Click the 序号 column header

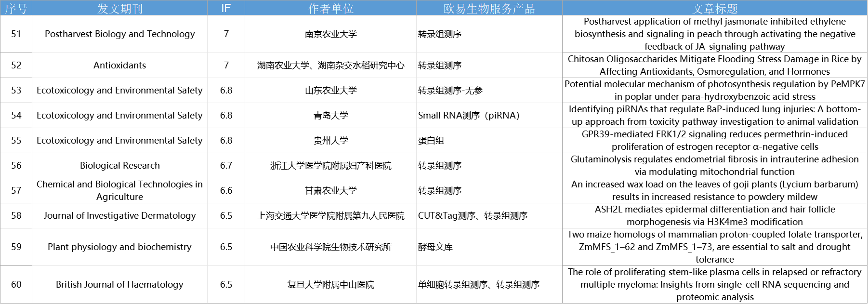[16, 8]
